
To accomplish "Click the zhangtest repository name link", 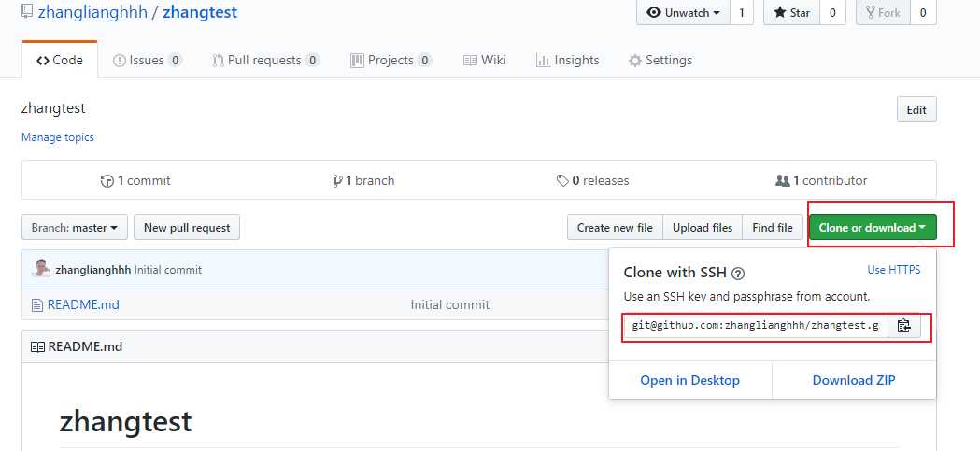I will (200, 12).
